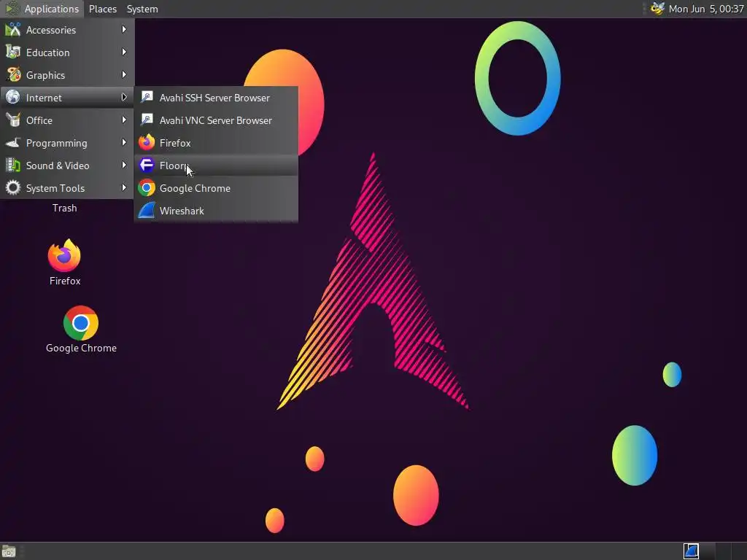The width and height of the screenshot is (747, 560).
Task: Click the Accessories scissors icon
Action: coord(13,29)
